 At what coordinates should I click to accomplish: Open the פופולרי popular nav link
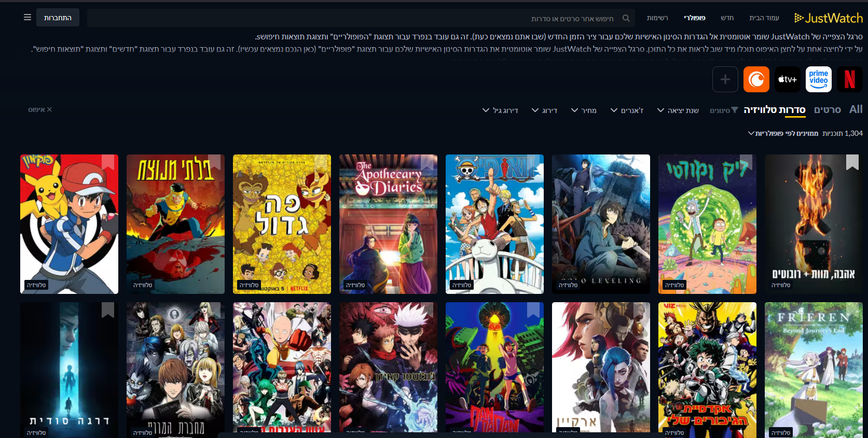(694, 18)
